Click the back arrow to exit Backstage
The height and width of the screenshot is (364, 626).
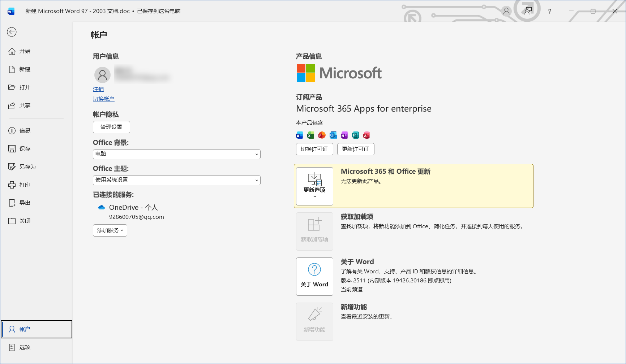pos(12,32)
